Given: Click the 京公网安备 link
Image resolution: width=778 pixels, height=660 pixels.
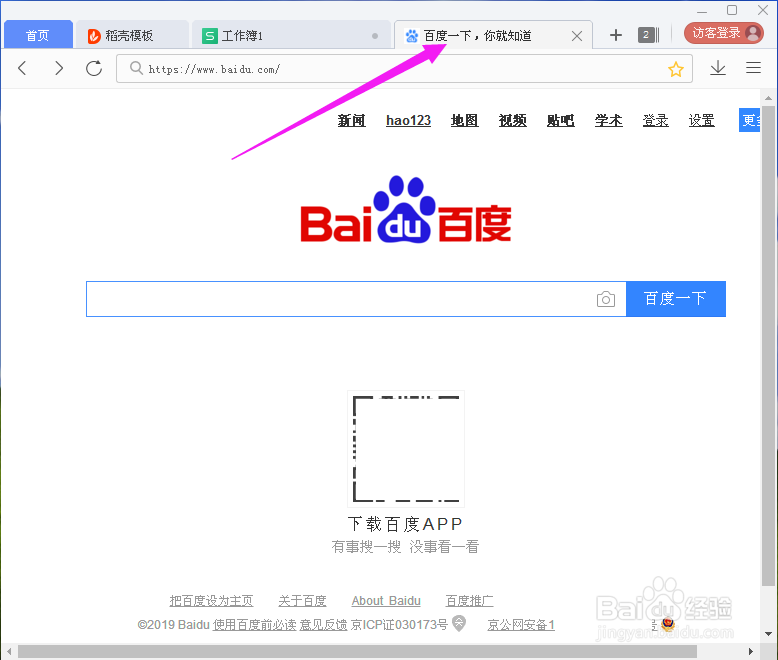Looking at the screenshot, I should tap(521, 625).
